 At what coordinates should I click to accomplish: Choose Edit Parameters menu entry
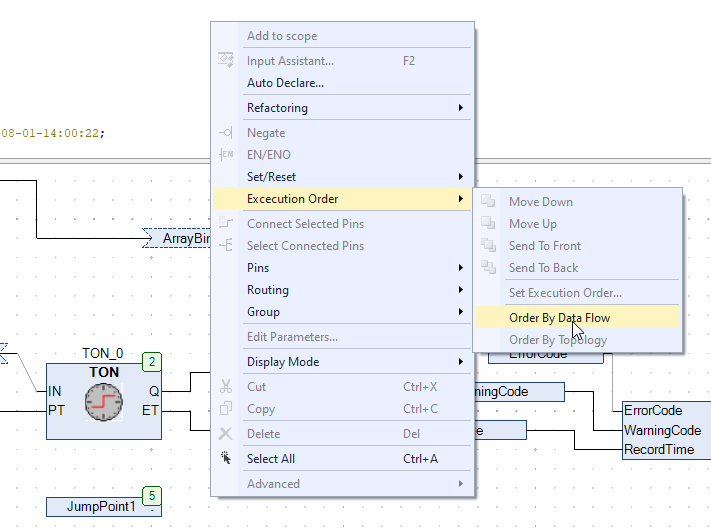tap(342, 337)
